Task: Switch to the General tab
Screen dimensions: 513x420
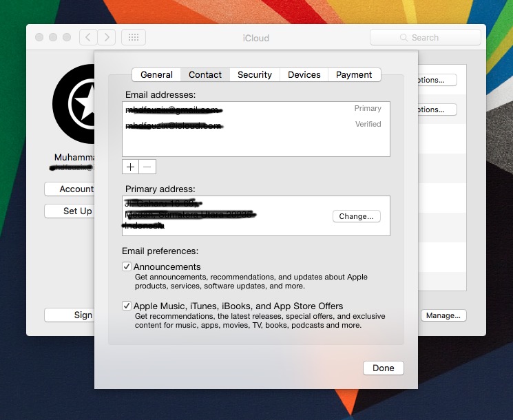Action: pyautogui.click(x=156, y=75)
